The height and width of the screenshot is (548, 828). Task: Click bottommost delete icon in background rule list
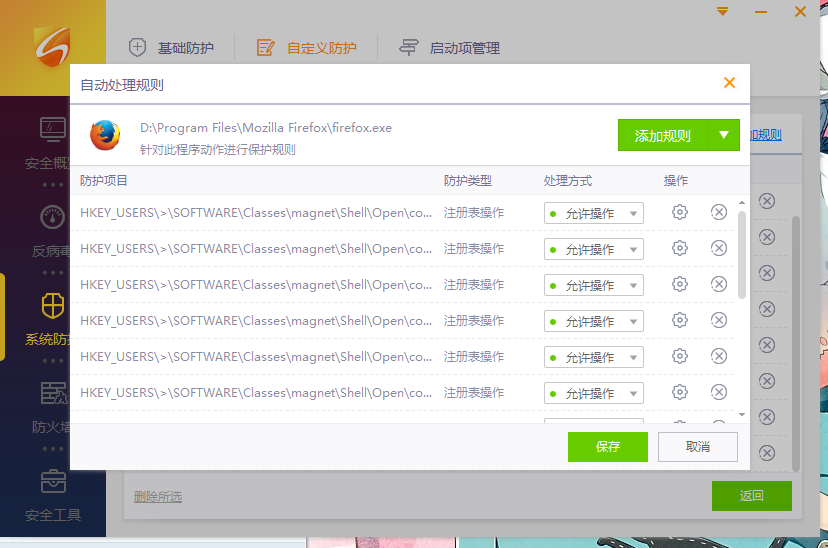767,453
